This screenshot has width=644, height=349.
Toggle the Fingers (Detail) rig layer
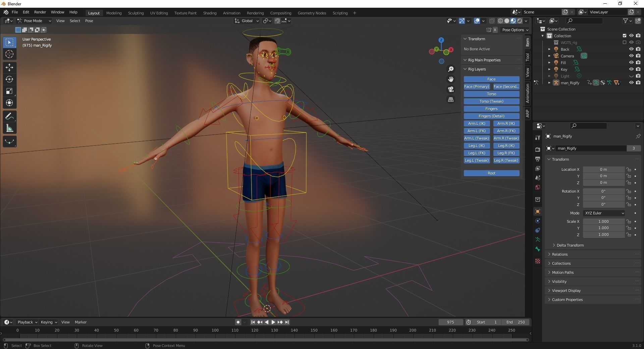(x=491, y=116)
